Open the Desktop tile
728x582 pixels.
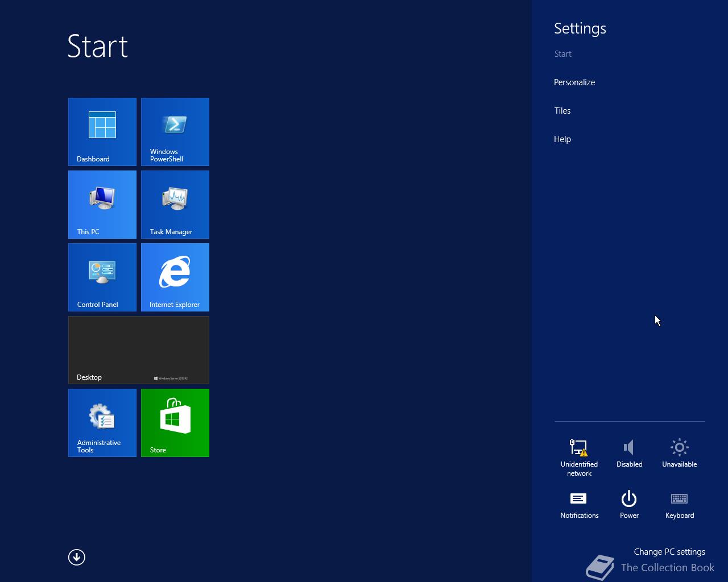[139, 350]
